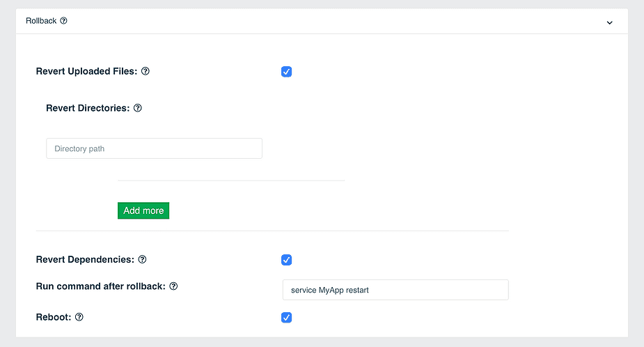Click the Reboot label text
This screenshot has width=644, height=347.
[x=54, y=317]
